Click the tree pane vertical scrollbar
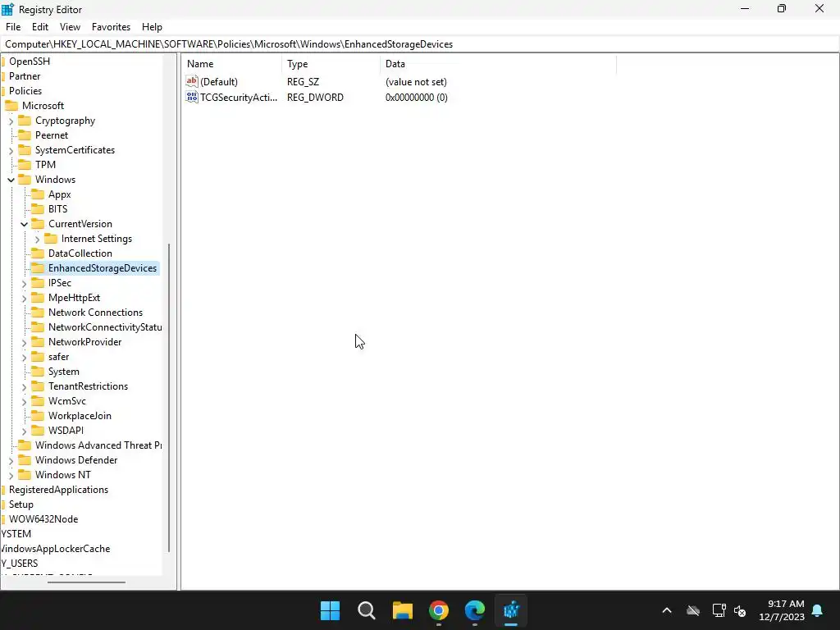The width and height of the screenshot is (840, 630). 169,398
